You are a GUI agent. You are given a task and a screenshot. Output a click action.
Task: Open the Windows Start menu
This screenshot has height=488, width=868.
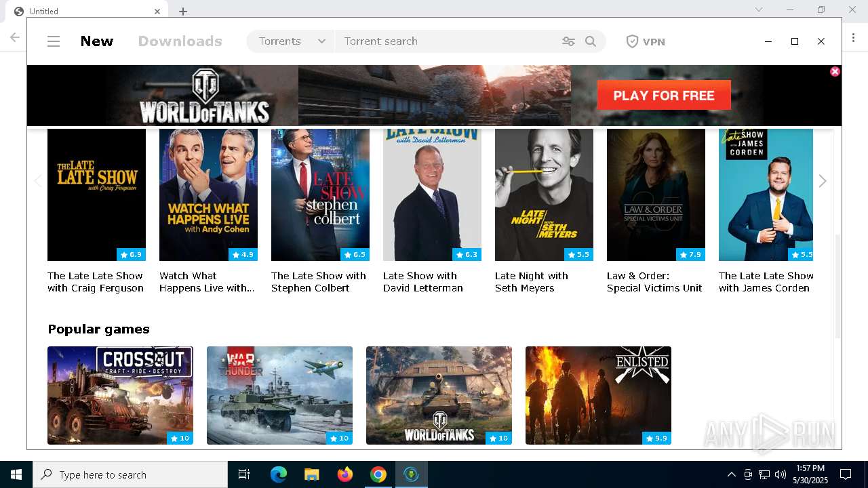point(16,474)
